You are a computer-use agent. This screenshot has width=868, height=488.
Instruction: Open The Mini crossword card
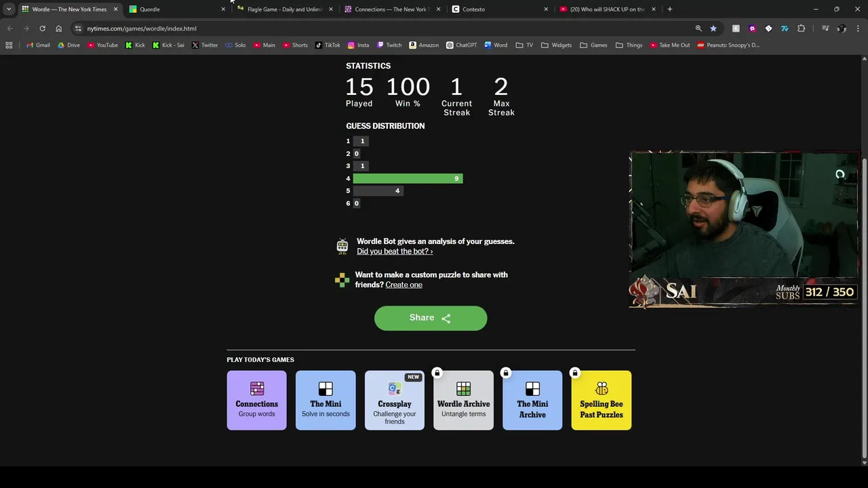325,400
